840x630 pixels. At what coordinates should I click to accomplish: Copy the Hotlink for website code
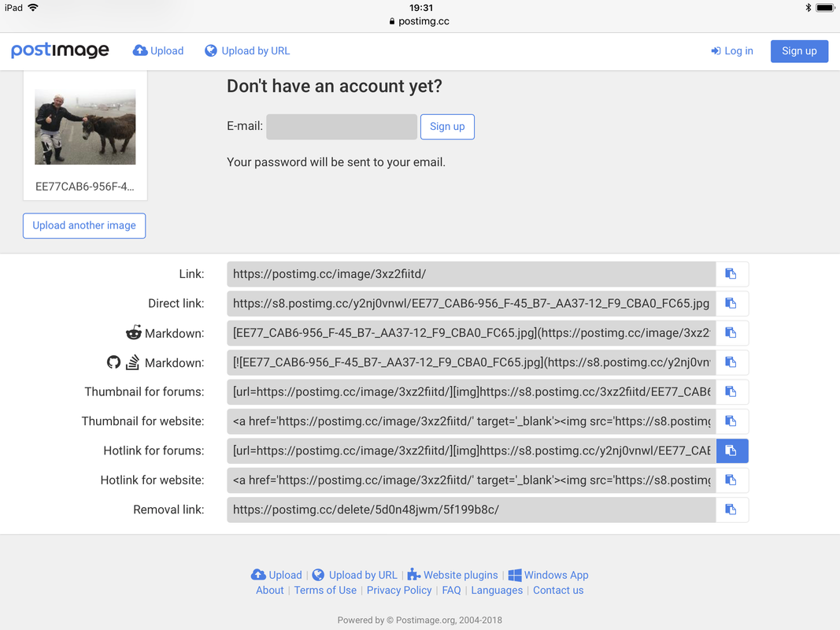pyautogui.click(x=732, y=480)
